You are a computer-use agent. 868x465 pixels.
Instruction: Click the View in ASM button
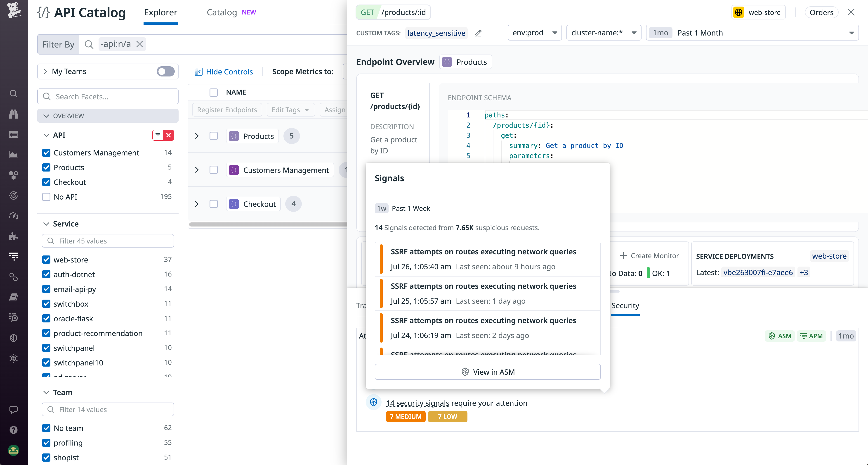(x=488, y=372)
